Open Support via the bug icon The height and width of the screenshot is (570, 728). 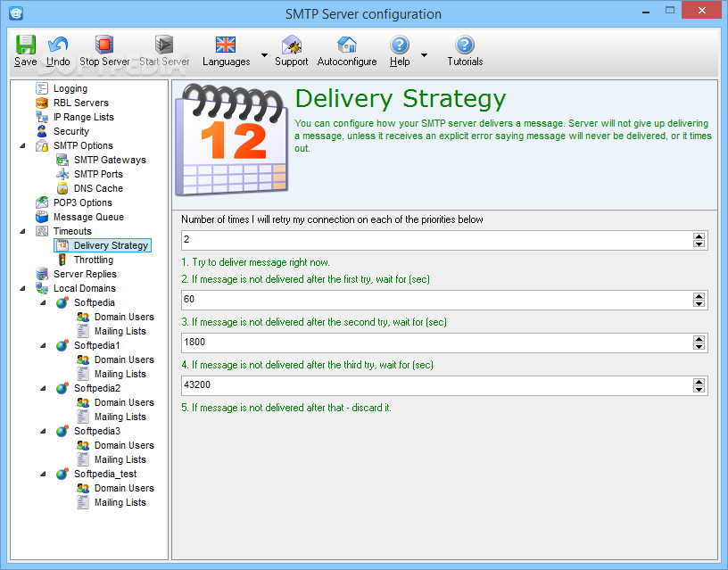292,45
